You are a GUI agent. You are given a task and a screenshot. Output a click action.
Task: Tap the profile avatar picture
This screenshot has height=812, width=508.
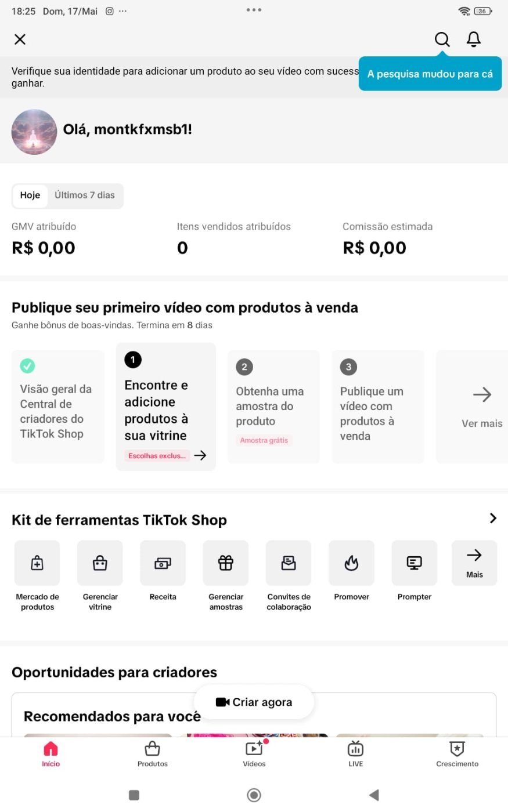click(x=34, y=132)
